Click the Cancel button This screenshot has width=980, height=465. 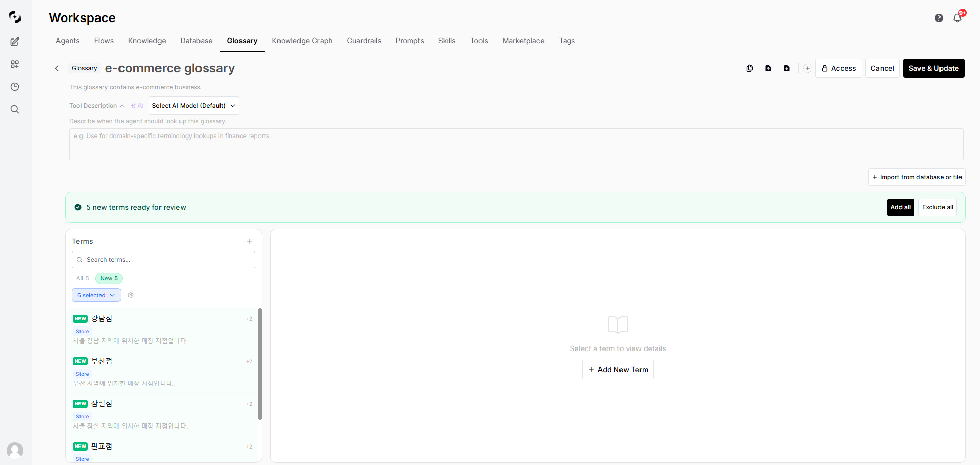(882, 68)
